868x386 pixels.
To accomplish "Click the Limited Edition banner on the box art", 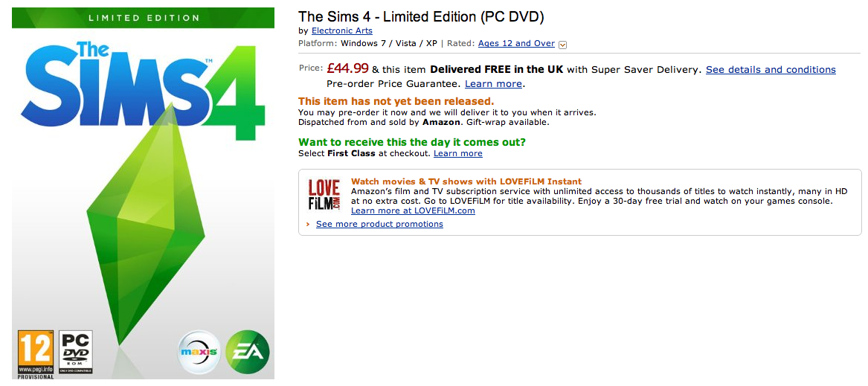I will pos(144,18).
